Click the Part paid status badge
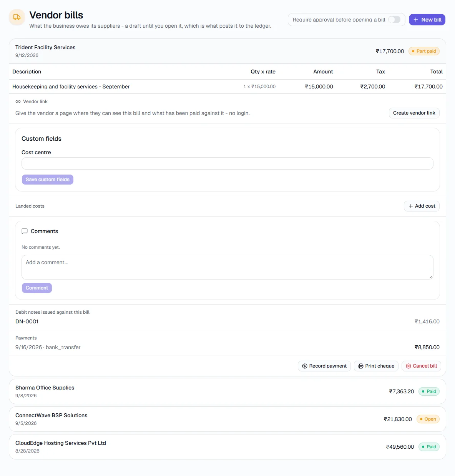 [424, 51]
